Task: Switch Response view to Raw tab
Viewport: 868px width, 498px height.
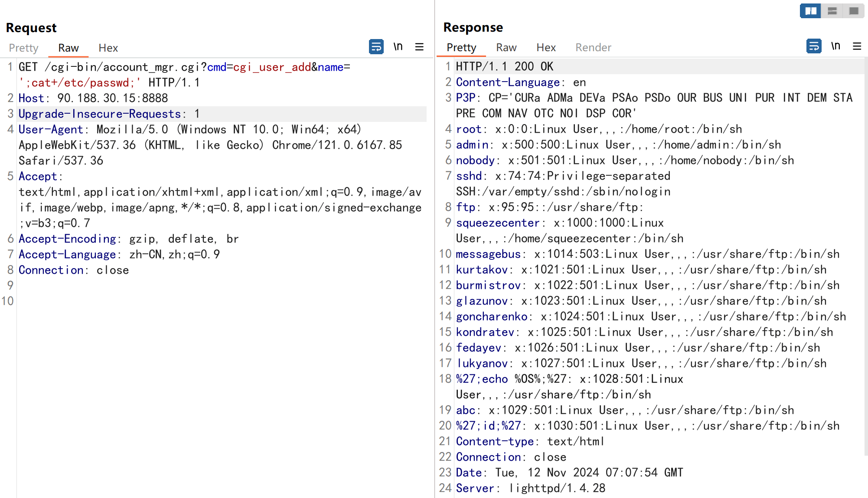Action: 506,47
